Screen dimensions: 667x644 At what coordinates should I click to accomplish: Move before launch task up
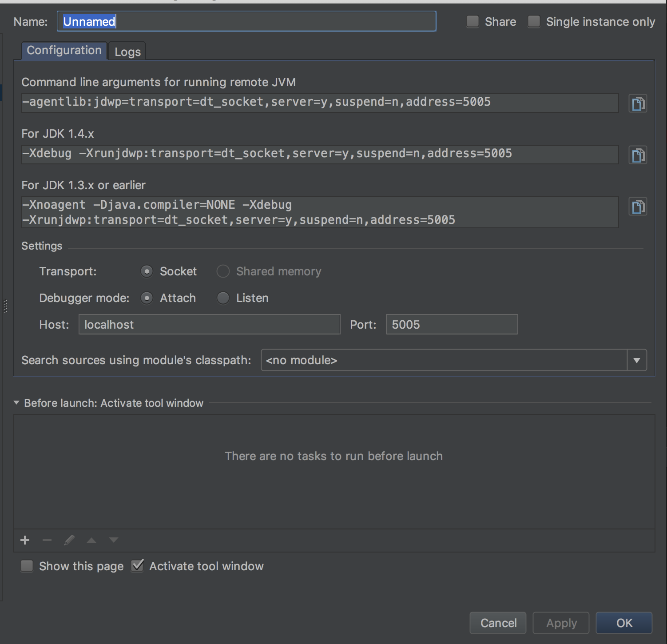(x=91, y=540)
